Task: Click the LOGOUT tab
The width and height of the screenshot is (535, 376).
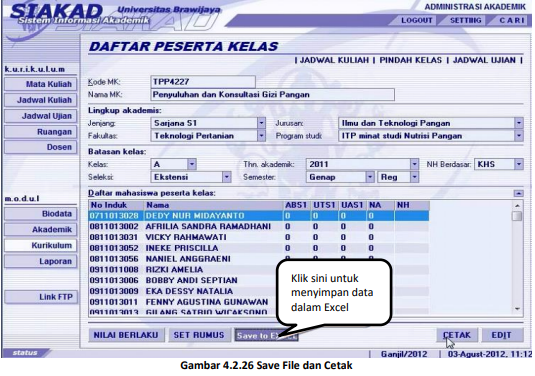Action: [x=417, y=20]
